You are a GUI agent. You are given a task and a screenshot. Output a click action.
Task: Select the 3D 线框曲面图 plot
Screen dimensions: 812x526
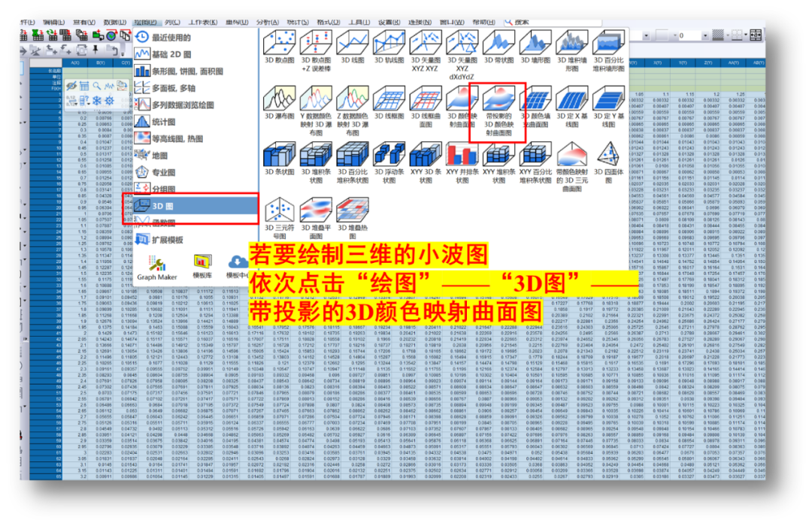coord(426,107)
